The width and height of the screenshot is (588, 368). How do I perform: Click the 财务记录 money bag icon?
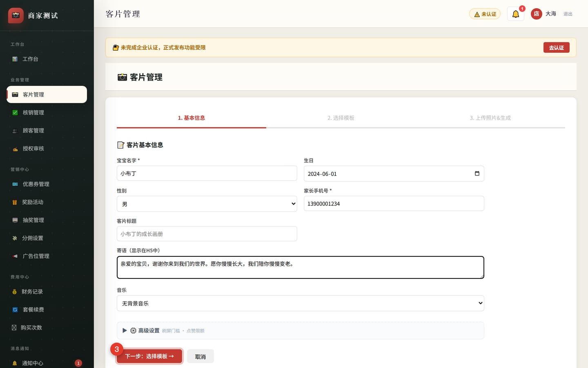pos(15,292)
